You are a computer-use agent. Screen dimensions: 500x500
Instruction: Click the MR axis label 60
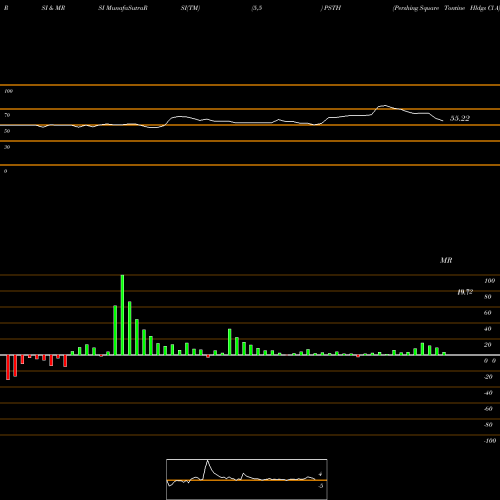pyautogui.click(x=487, y=313)
